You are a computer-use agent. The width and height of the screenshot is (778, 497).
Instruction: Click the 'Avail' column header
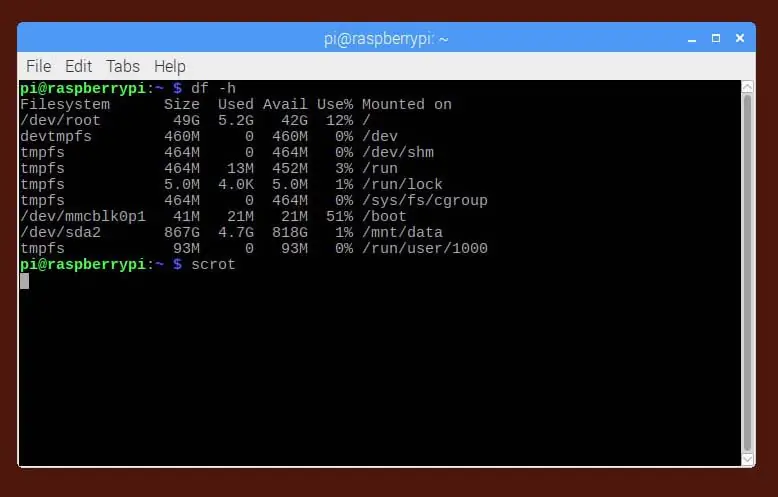pos(285,105)
